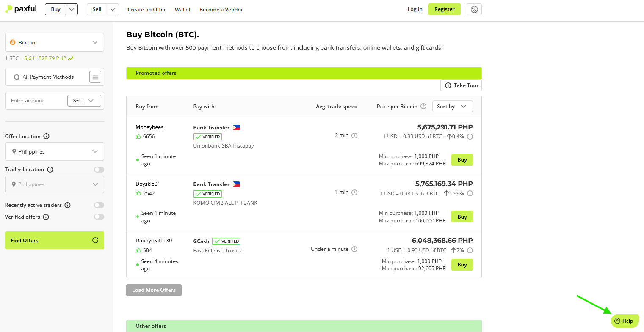Click Price per Bitcoin help icon
The height and width of the screenshot is (332, 644).
(423, 106)
